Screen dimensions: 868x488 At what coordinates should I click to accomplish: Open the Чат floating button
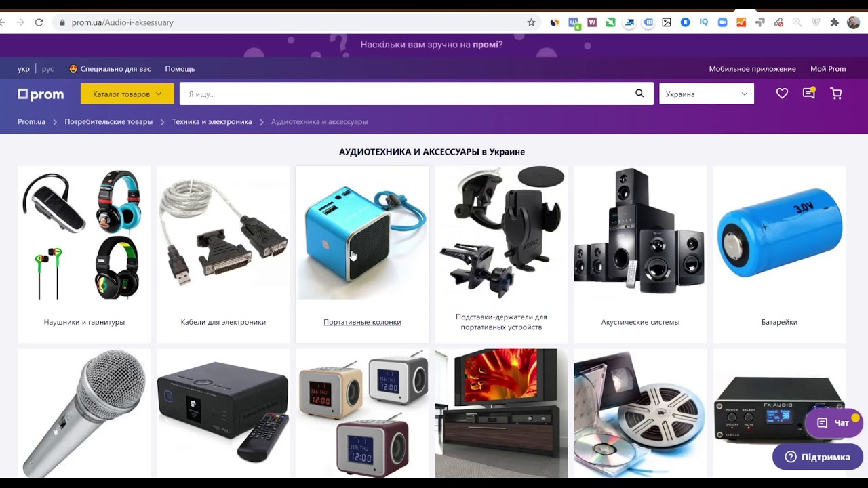[833, 423]
